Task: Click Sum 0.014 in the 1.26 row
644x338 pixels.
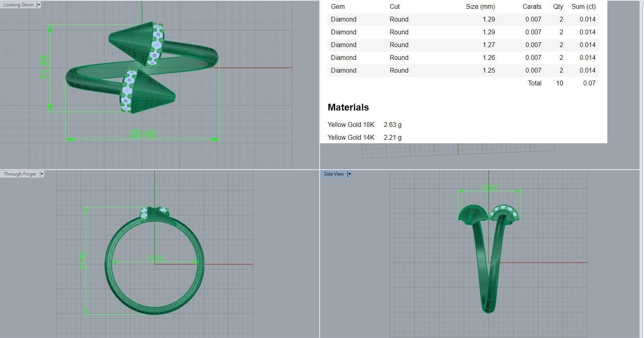Action: (x=587, y=57)
